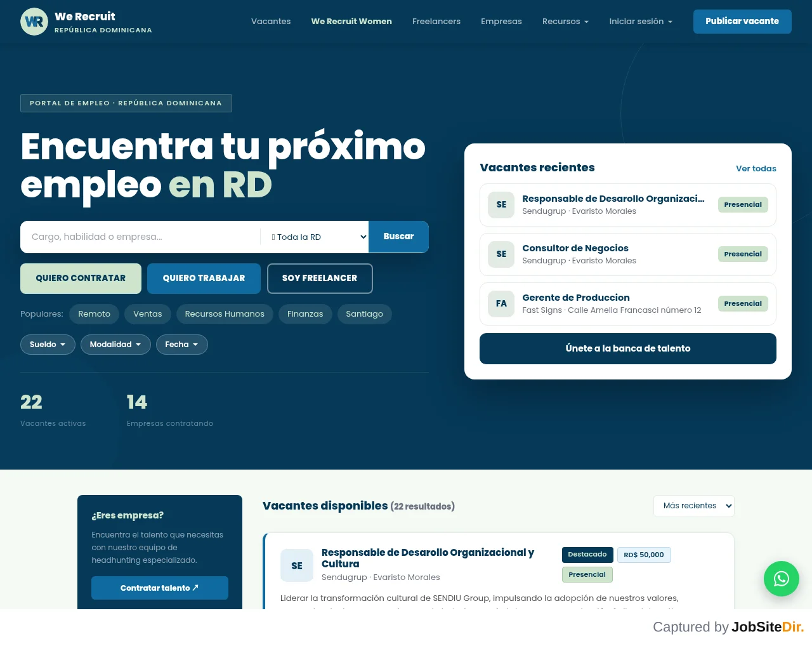The image size is (812, 646).
Task: Open Responsable de Desarollo Organizaci... recent vacancy
Action: pyautogui.click(x=628, y=205)
